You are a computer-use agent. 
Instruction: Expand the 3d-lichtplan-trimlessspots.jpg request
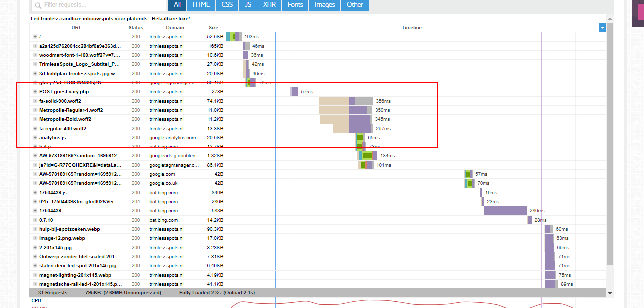[35, 73]
